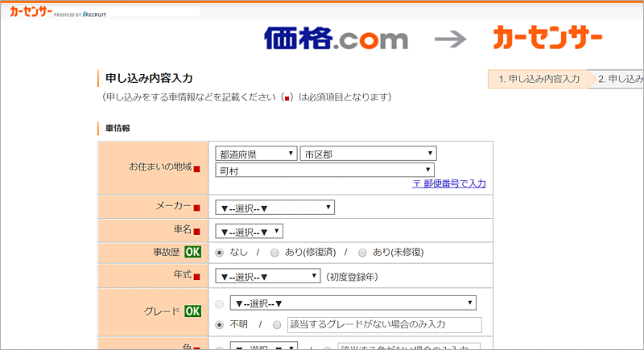
Task: Click the small カーセンサー logo in header
Action: coord(31,12)
